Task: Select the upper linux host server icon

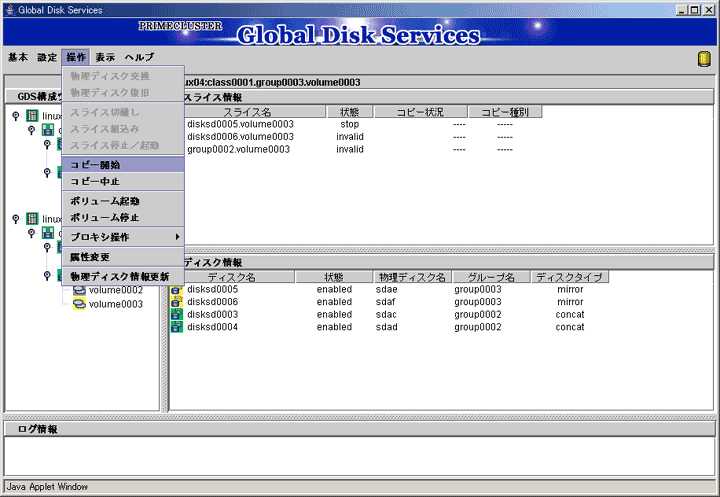Action: (32, 116)
